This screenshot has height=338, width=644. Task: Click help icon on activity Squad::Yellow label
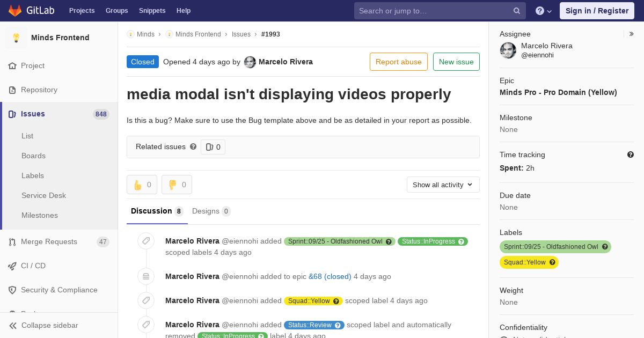pos(336,301)
